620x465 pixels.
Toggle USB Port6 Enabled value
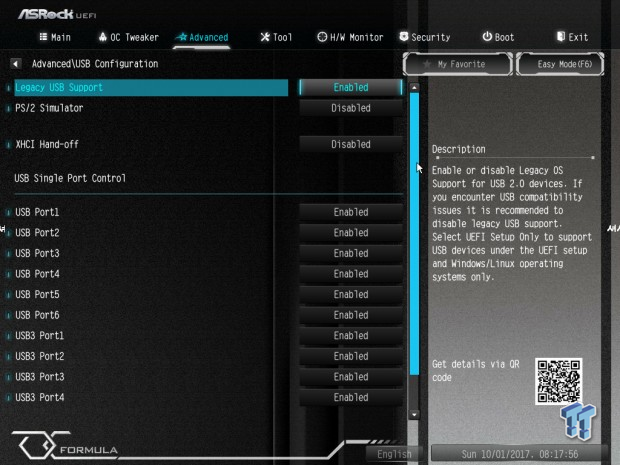[x=351, y=315]
